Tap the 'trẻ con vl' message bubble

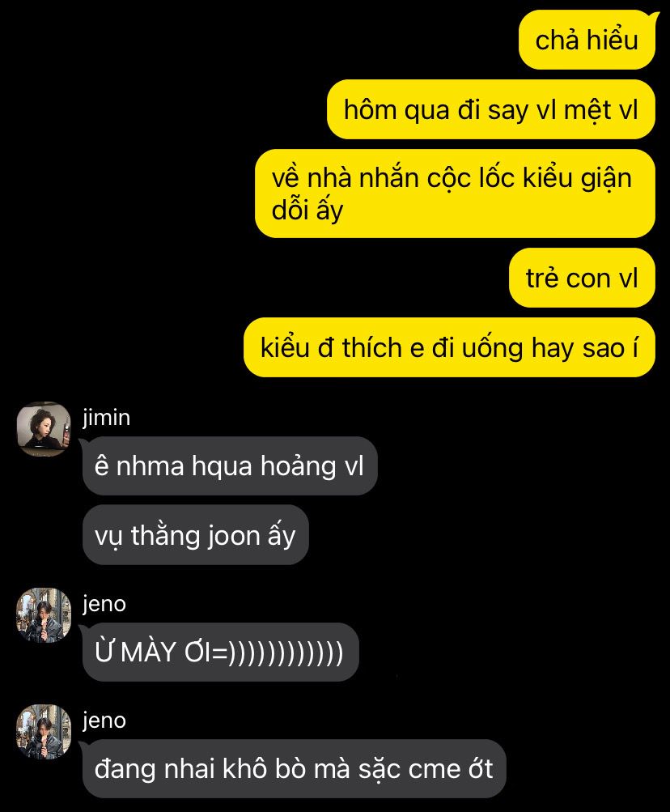pos(582,278)
